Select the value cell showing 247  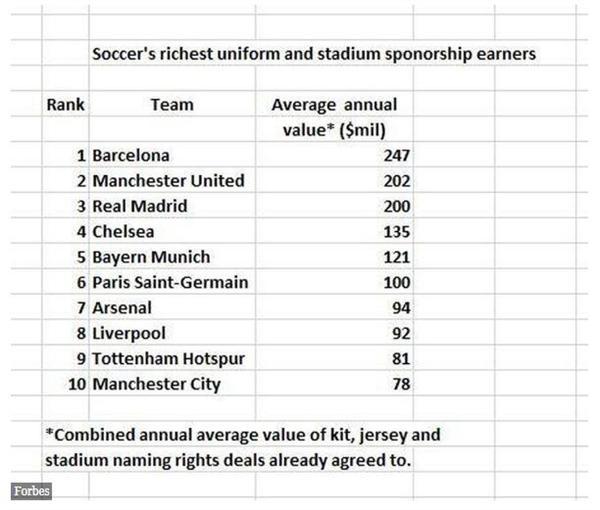(396, 155)
